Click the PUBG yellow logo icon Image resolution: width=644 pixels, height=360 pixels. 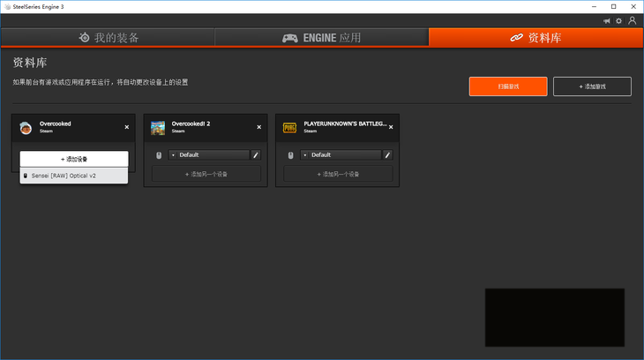click(289, 128)
